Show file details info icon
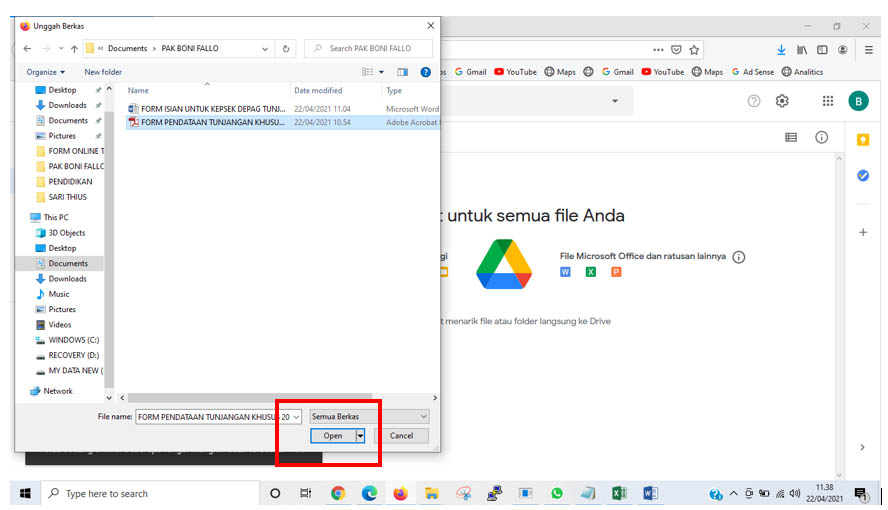Image resolution: width=888 pixels, height=510 pixels. point(821,137)
